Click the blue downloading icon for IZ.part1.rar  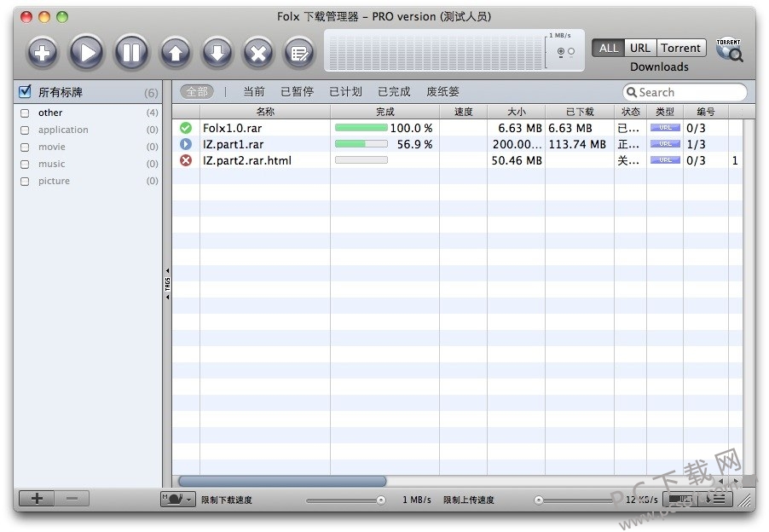point(186,144)
